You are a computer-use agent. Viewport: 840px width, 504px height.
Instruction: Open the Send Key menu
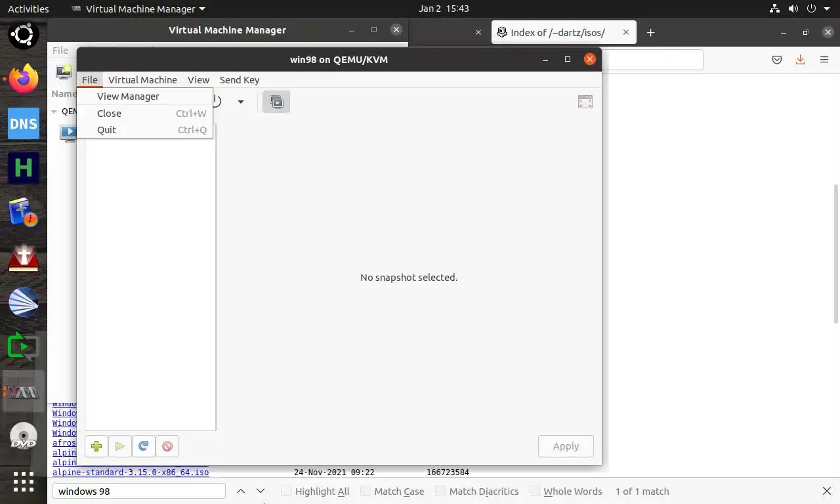(x=240, y=79)
